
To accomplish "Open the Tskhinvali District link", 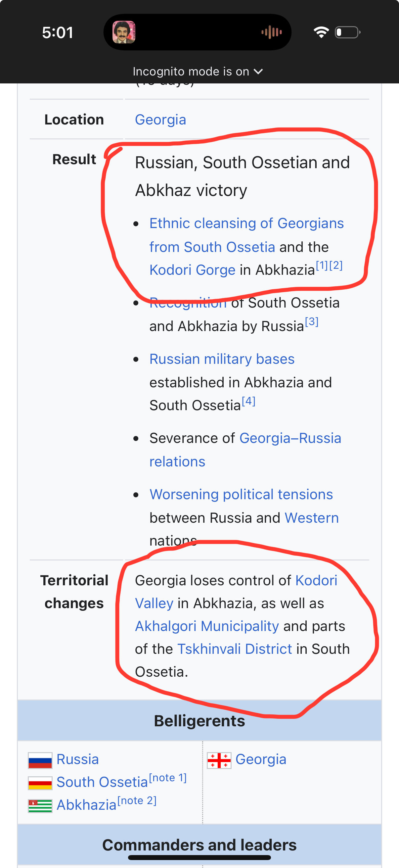I will pyautogui.click(x=235, y=649).
